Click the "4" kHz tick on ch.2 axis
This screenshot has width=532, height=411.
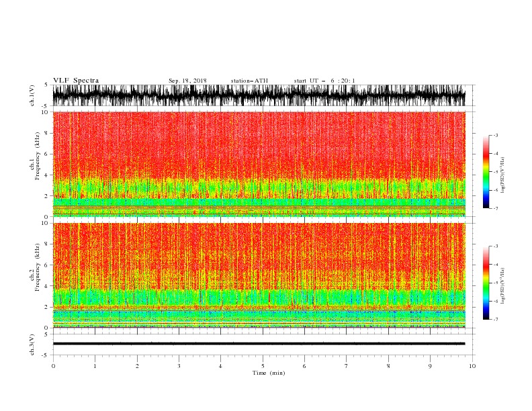click(47, 286)
